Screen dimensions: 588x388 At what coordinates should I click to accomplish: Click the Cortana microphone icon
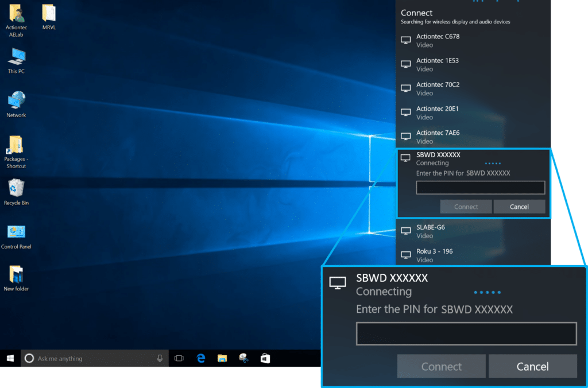(x=160, y=358)
